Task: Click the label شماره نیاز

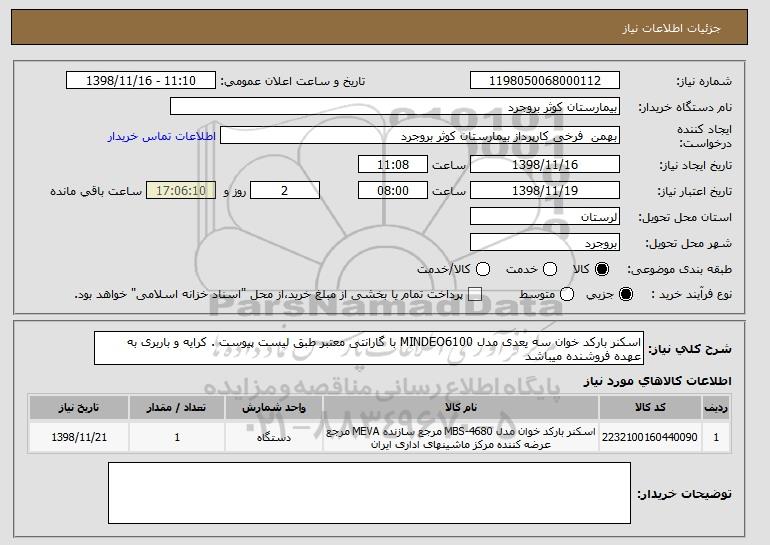Action: pos(704,82)
